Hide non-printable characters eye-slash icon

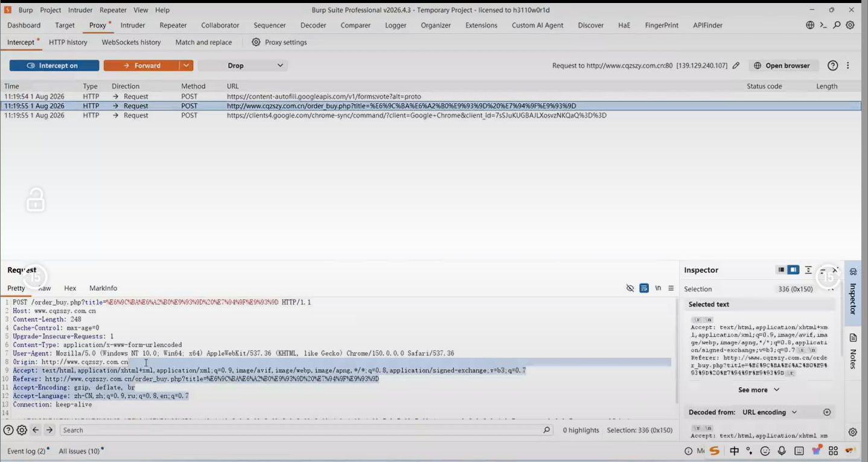click(630, 288)
